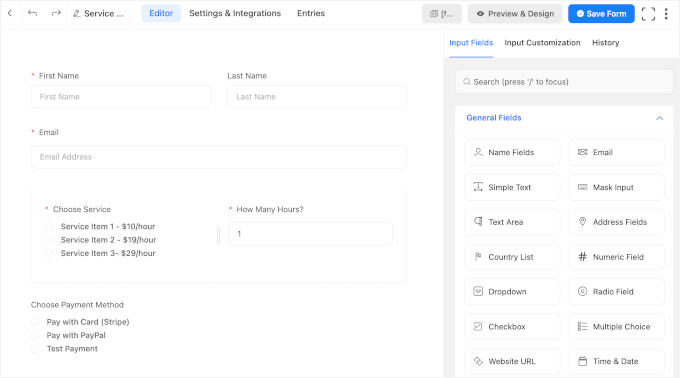Screen dimensions: 680x378
Task: Open the Entries tab
Action: click(311, 13)
